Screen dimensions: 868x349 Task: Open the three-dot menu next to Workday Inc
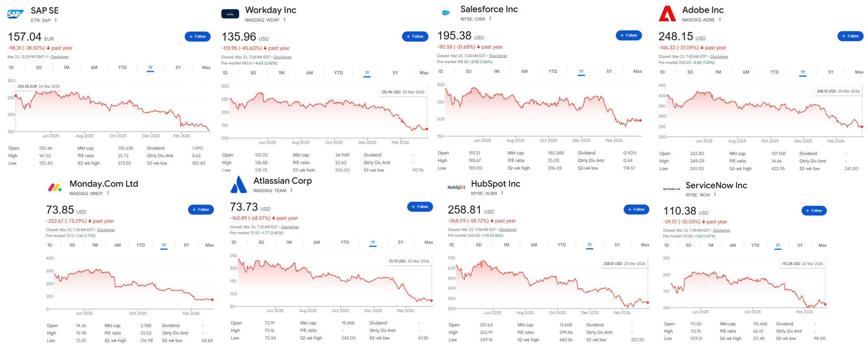[284, 20]
